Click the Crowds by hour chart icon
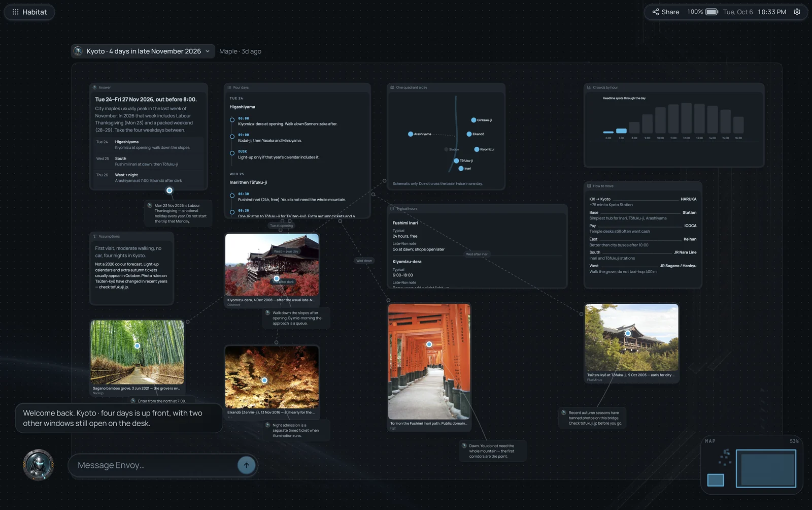The width and height of the screenshot is (812, 510). (x=589, y=87)
